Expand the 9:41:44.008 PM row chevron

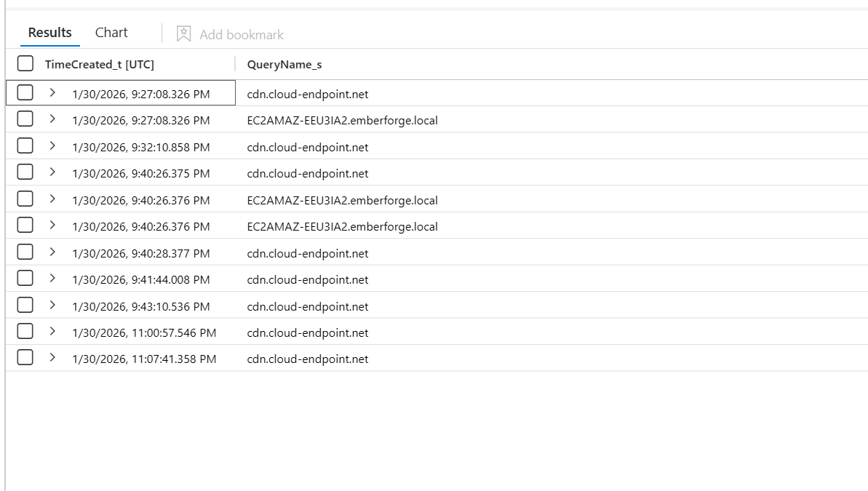click(x=52, y=279)
